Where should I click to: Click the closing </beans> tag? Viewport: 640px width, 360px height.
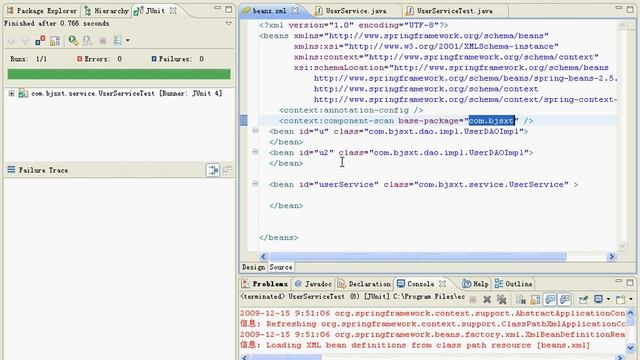click(278, 238)
